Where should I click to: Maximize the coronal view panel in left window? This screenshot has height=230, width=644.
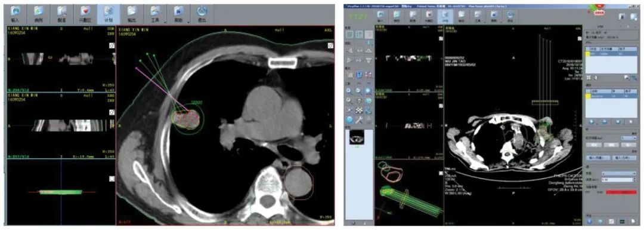tap(112, 45)
